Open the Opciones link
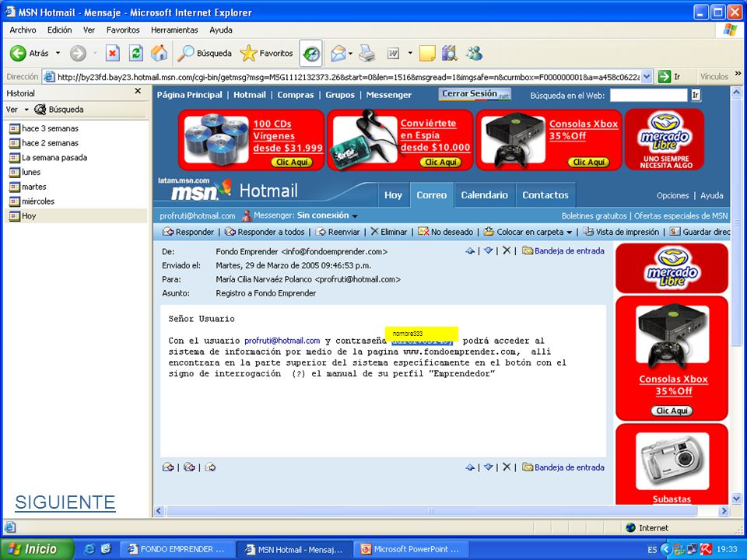747x560 pixels. [x=672, y=195]
